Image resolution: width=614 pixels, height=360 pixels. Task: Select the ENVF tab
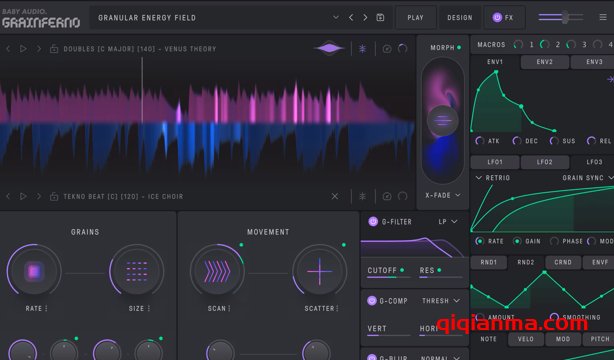coord(599,262)
